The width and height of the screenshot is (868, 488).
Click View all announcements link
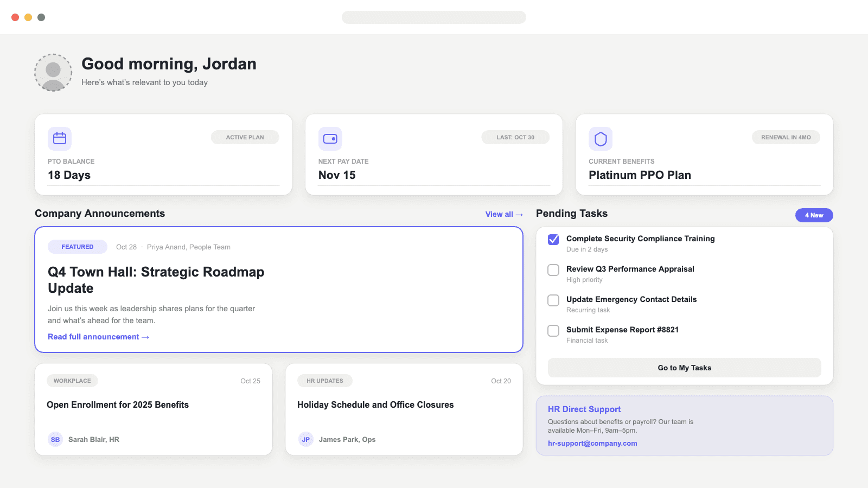click(x=504, y=214)
